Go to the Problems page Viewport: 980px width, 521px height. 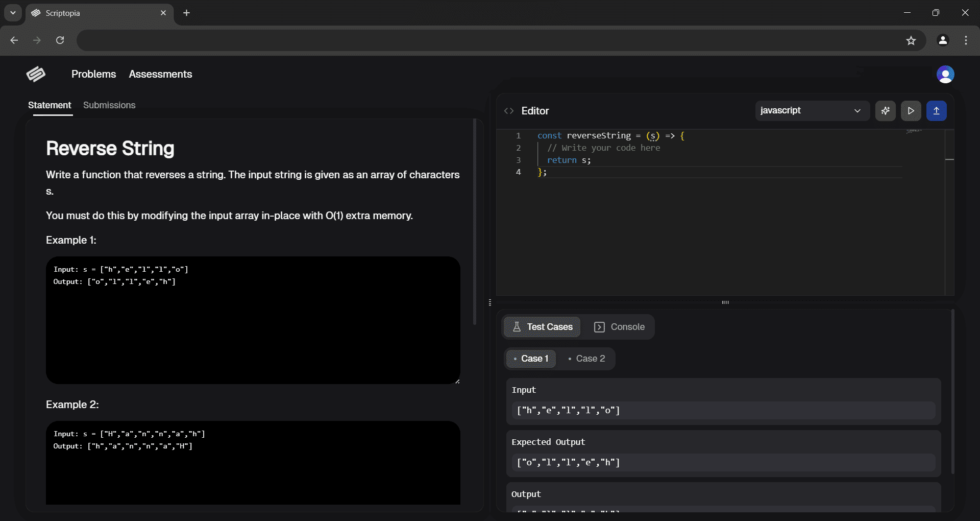(93, 74)
